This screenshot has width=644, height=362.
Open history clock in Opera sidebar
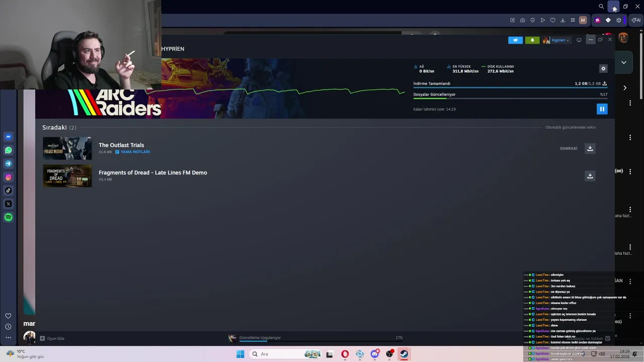pos(8,327)
